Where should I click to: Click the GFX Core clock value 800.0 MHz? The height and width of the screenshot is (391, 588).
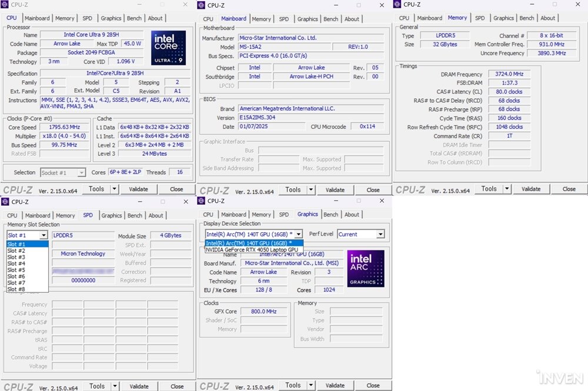click(263, 312)
